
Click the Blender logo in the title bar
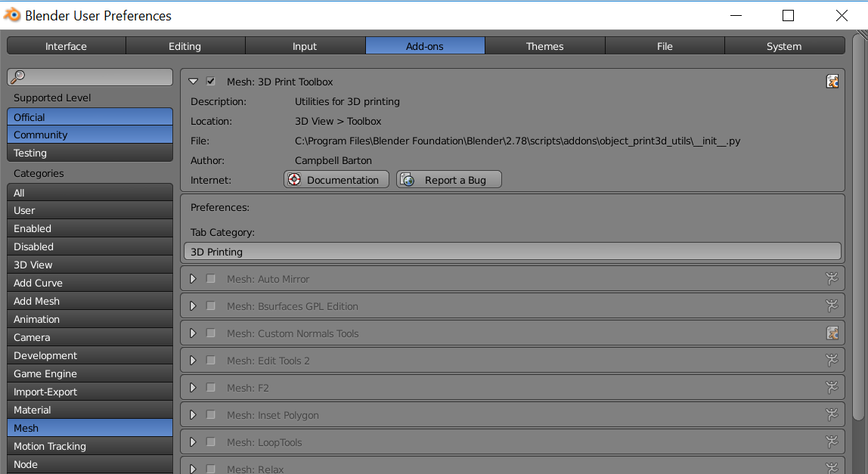pos(12,15)
